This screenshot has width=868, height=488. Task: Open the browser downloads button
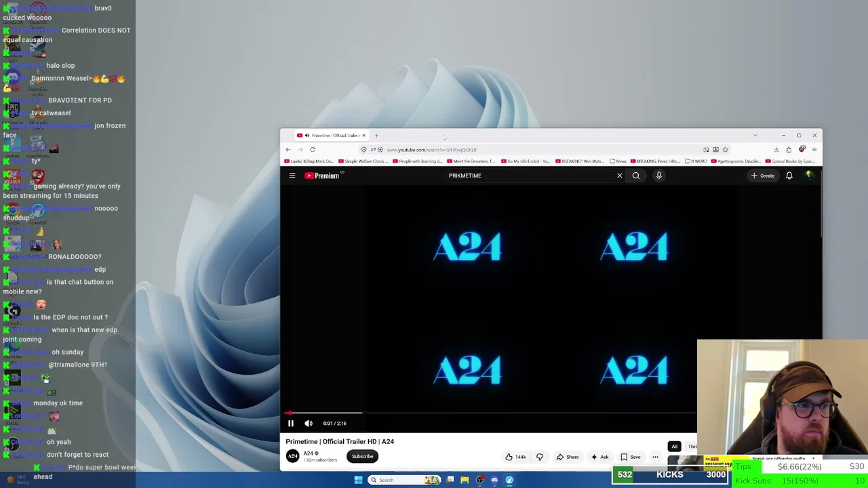[x=776, y=150]
